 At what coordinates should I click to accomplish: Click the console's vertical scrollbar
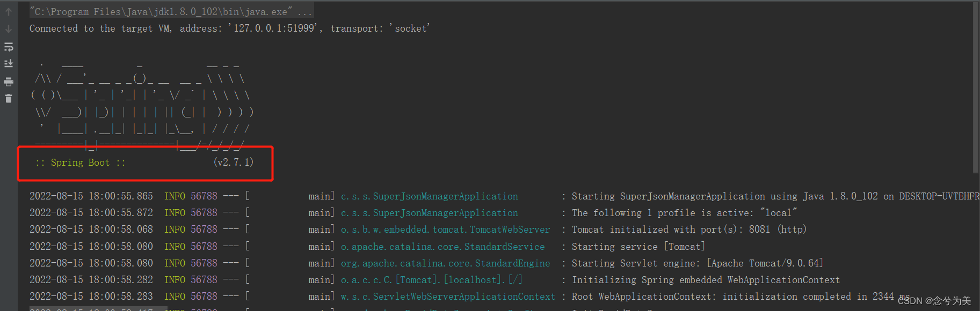(975, 86)
